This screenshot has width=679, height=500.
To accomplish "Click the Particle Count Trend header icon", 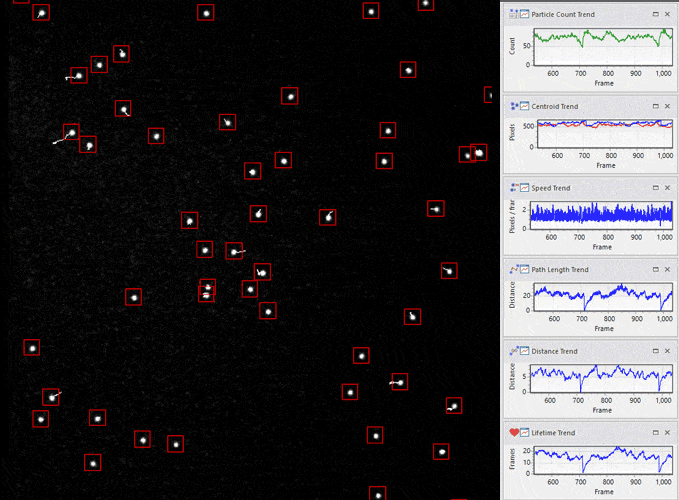I will coord(514,14).
